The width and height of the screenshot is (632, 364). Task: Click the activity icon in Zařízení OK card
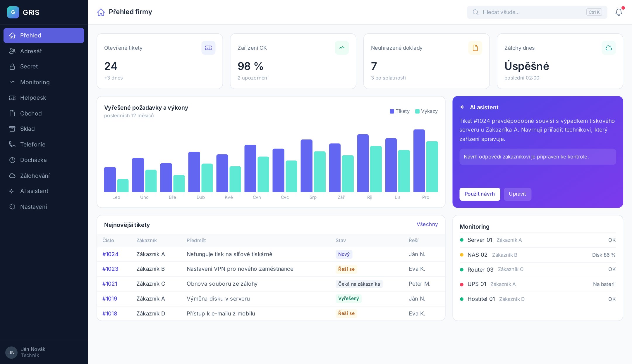click(342, 48)
